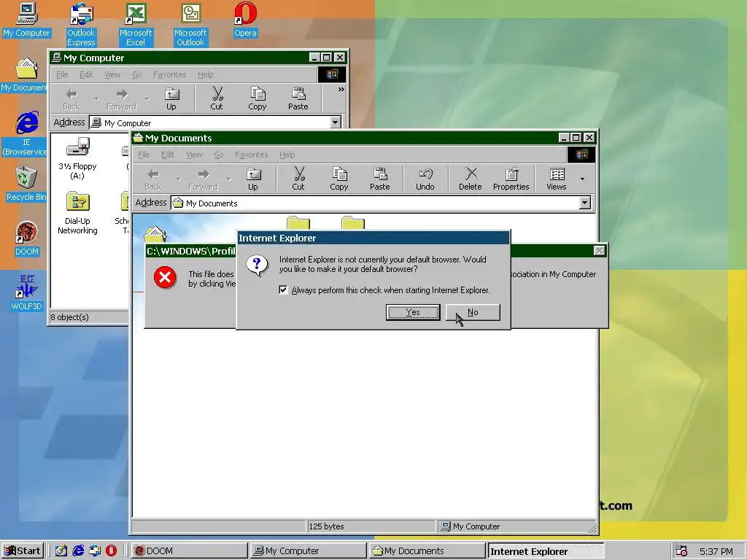Open the Start menu

pyautogui.click(x=23, y=551)
